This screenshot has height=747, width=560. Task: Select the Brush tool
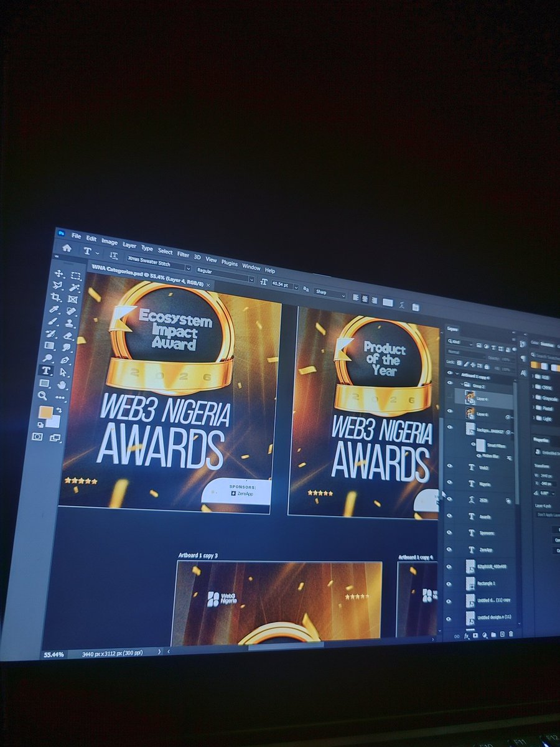(52, 321)
